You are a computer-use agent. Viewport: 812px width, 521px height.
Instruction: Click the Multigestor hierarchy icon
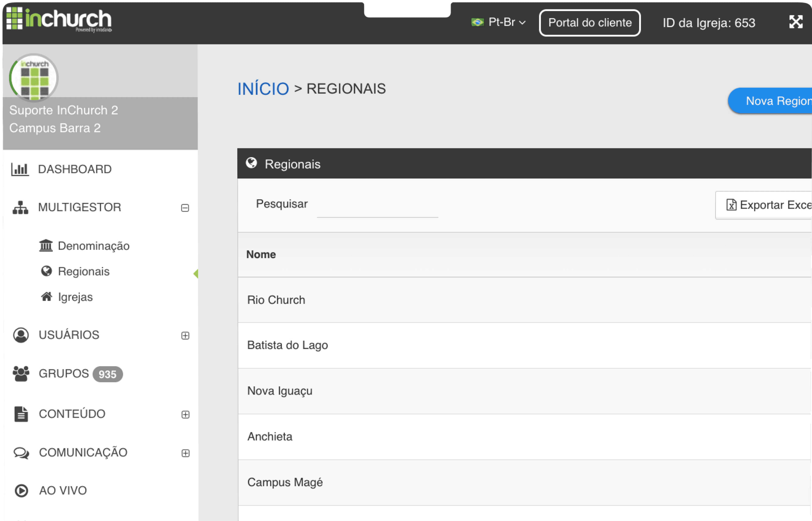click(x=20, y=207)
